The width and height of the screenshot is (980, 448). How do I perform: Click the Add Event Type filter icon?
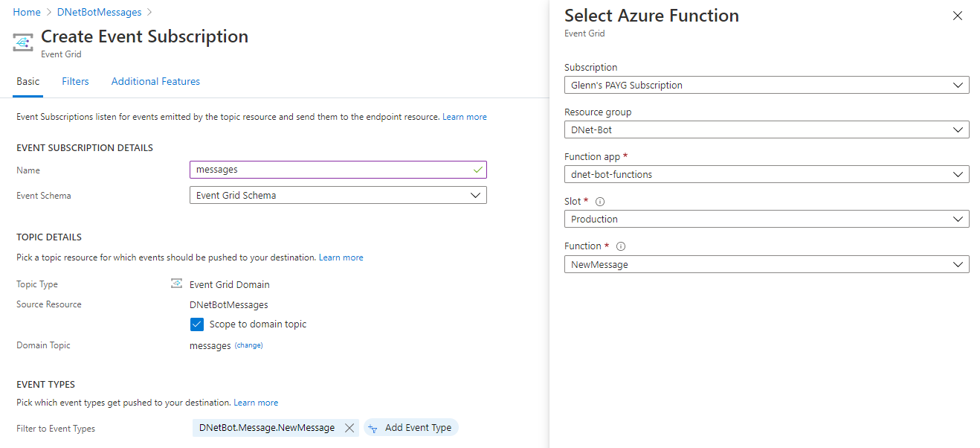click(373, 428)
